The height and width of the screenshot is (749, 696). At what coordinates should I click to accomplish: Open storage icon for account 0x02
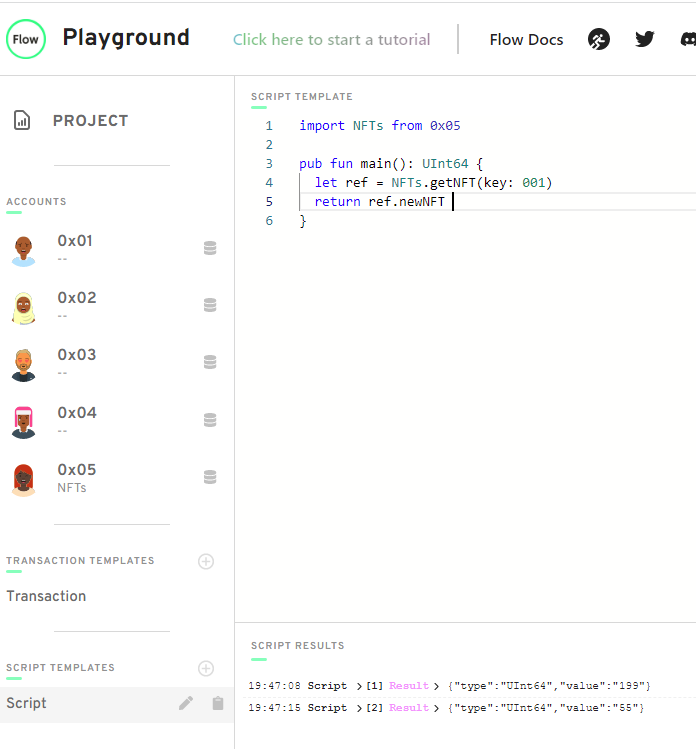tap(210, 305)
